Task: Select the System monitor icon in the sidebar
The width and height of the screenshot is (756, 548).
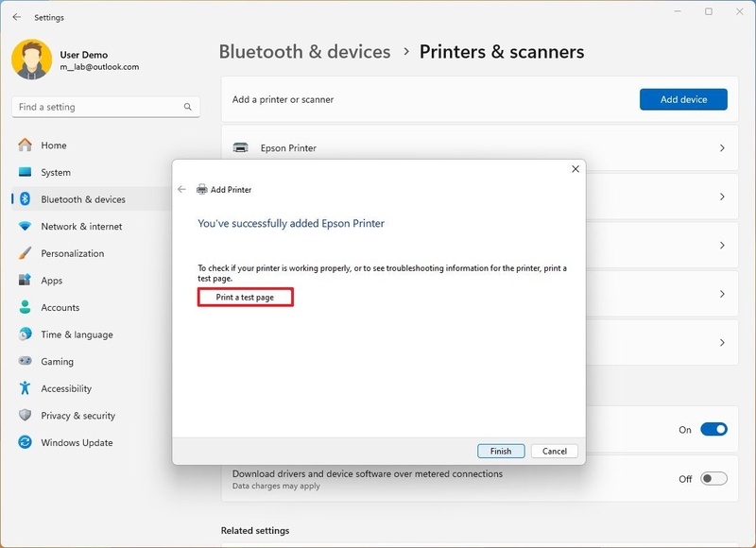Action: tap(26, 172)
